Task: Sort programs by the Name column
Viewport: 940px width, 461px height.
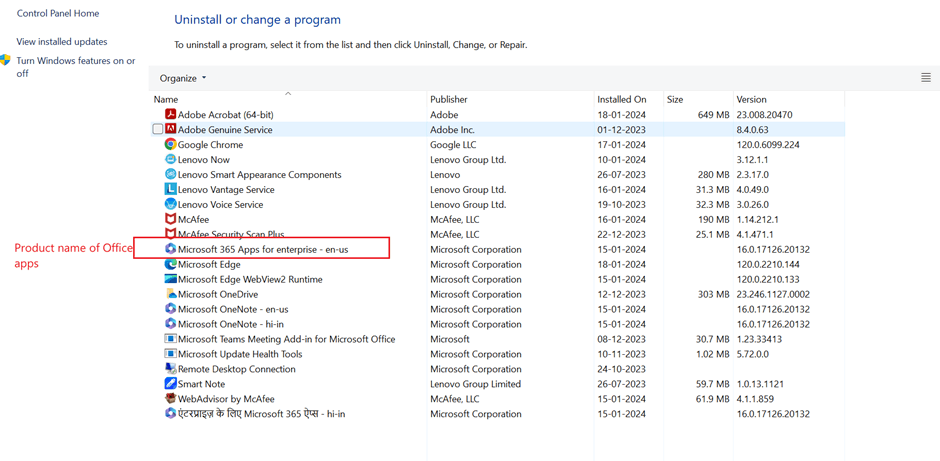Action: [x=288, y=100]
